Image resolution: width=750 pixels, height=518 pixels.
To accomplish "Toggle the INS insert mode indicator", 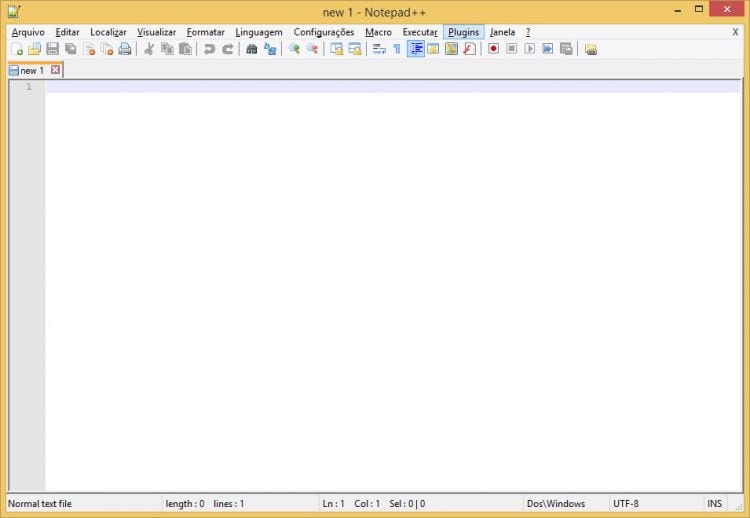I will click(715, 504).
